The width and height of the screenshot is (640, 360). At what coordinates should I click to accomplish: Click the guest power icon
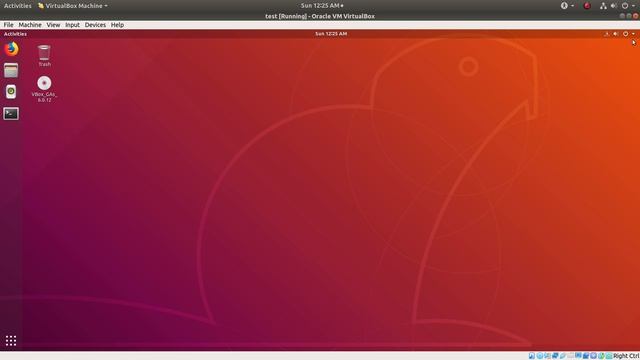pos(625,34)
